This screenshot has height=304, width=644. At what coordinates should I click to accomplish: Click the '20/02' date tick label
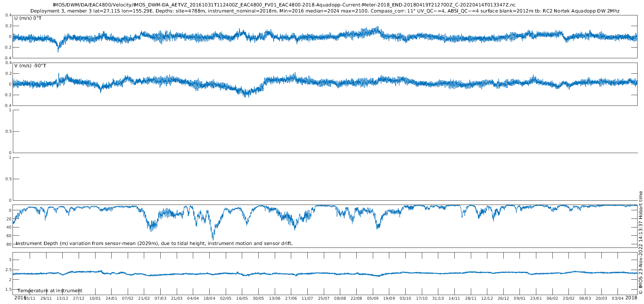click(569, 298)
